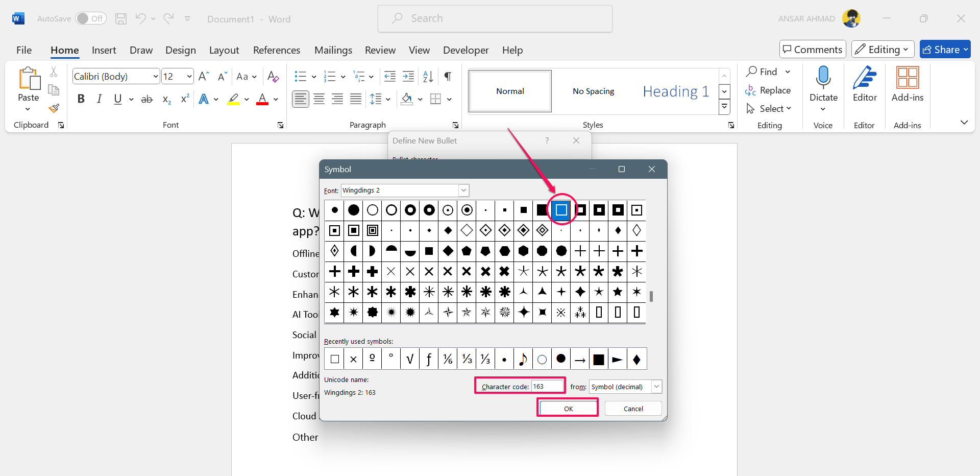The image size is (980, 476).
Task: Open the font color red A swatch
Action: [262, 99]
